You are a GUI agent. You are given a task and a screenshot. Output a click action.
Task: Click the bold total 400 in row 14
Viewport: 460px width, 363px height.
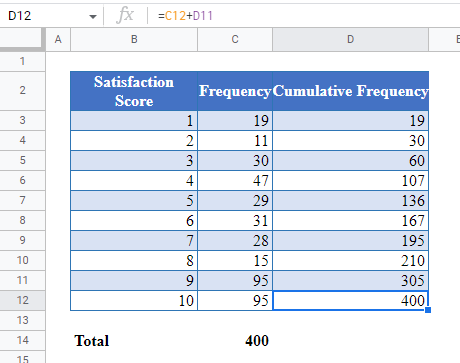point(235,340)
